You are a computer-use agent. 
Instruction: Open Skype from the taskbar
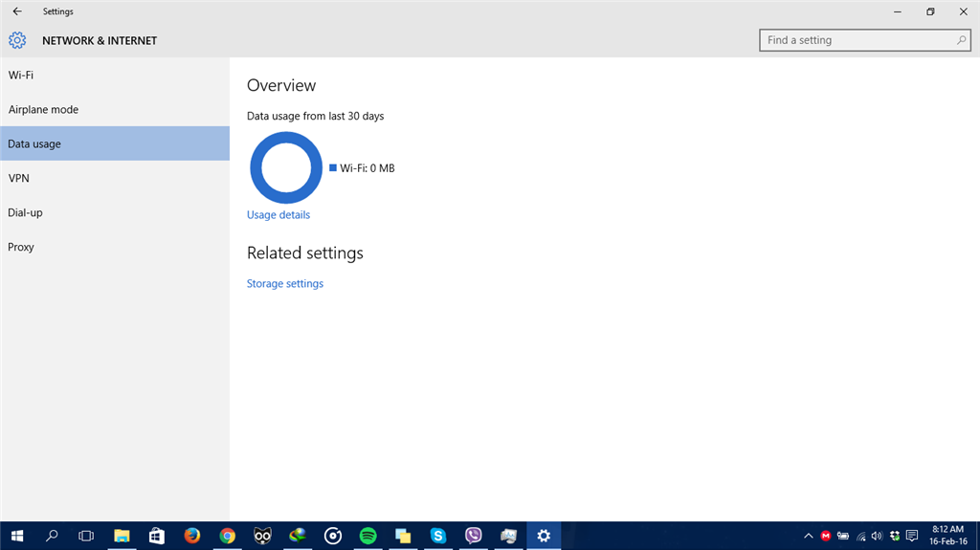pyautogui.click(x=438, y=536)
